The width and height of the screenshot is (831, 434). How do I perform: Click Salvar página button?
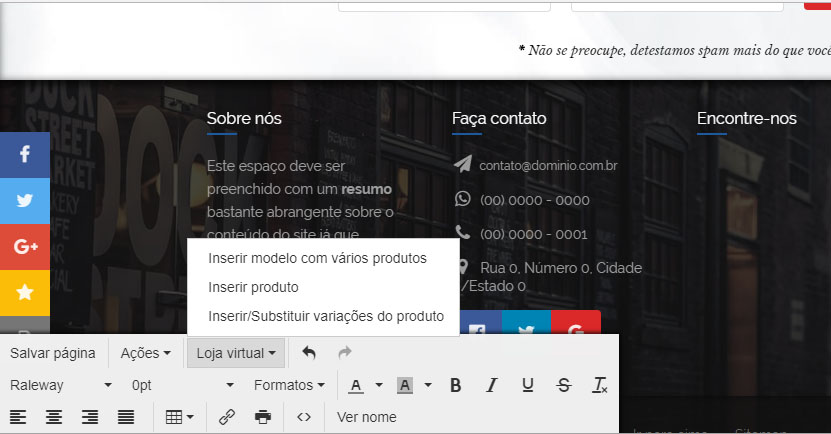point(53,353)
